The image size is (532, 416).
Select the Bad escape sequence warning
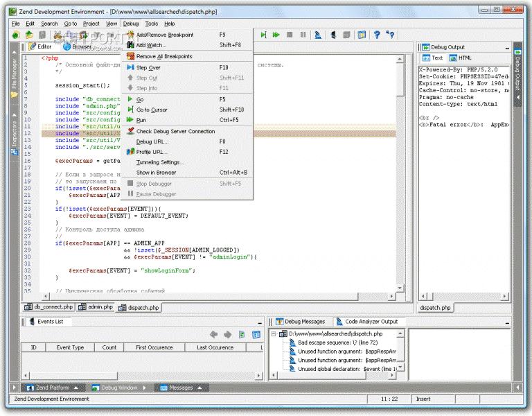[x=337, y=343]
